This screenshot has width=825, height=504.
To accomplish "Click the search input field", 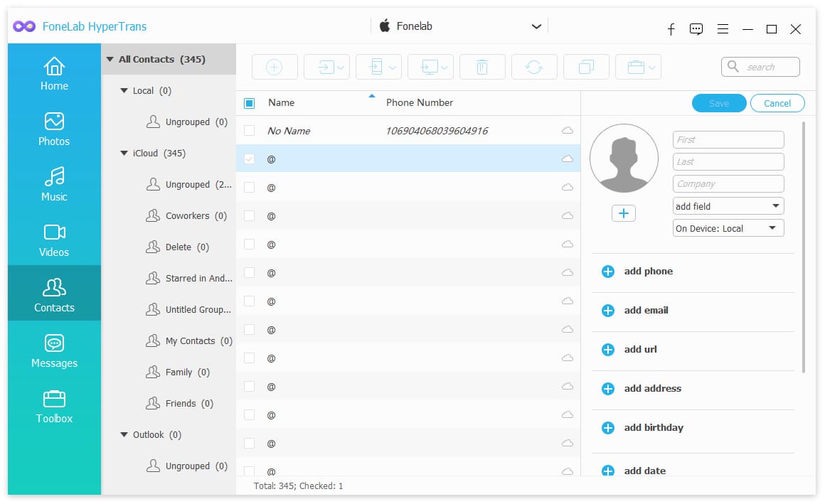I will 760,67.
